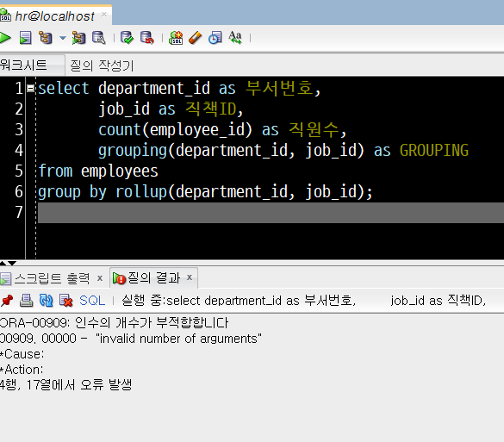Click the word employees on line 5
This screenshot has width=504, height=442.
point(120,171)
